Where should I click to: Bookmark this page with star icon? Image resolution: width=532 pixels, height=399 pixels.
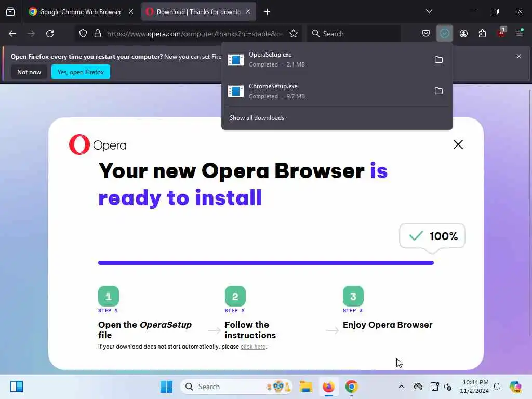pos(294,34)
